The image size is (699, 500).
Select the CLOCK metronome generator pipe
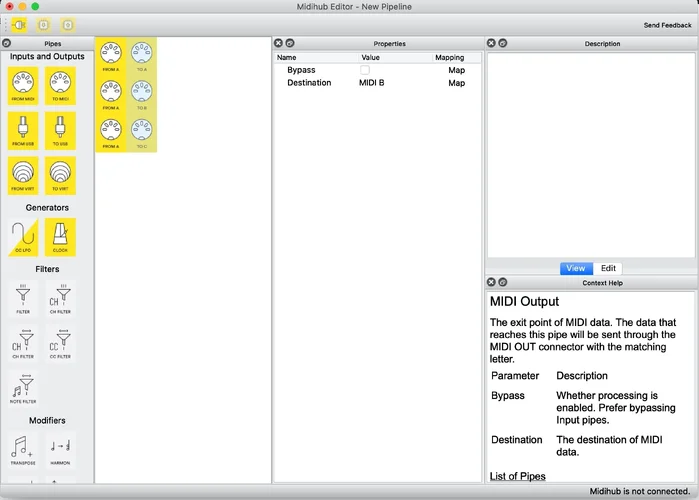[60, 237]
